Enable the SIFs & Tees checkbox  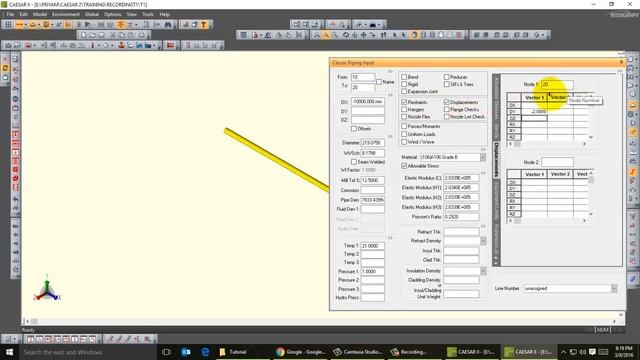click(447, 84)
